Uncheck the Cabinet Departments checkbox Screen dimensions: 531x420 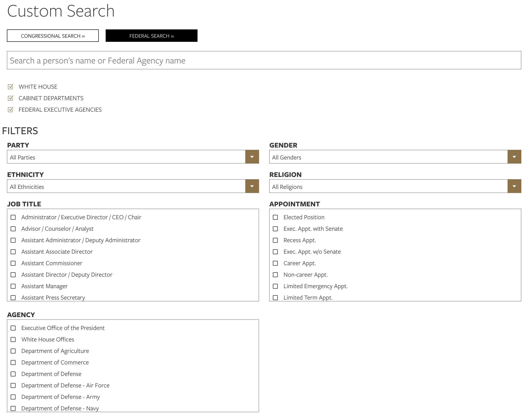coord(11,98)
